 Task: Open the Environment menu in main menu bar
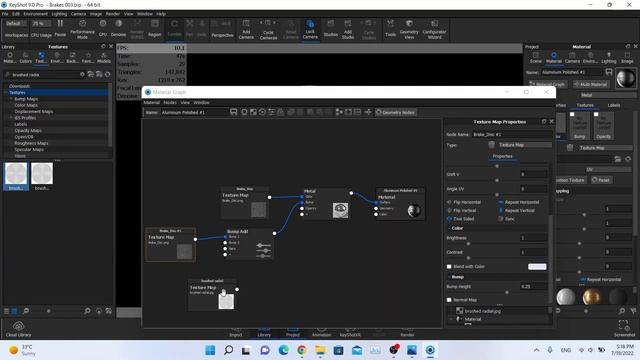(36, 14)
